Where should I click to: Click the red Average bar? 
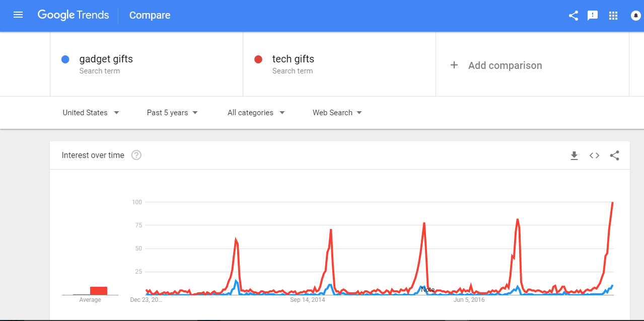pyautogui.click(x=99, y=290)
